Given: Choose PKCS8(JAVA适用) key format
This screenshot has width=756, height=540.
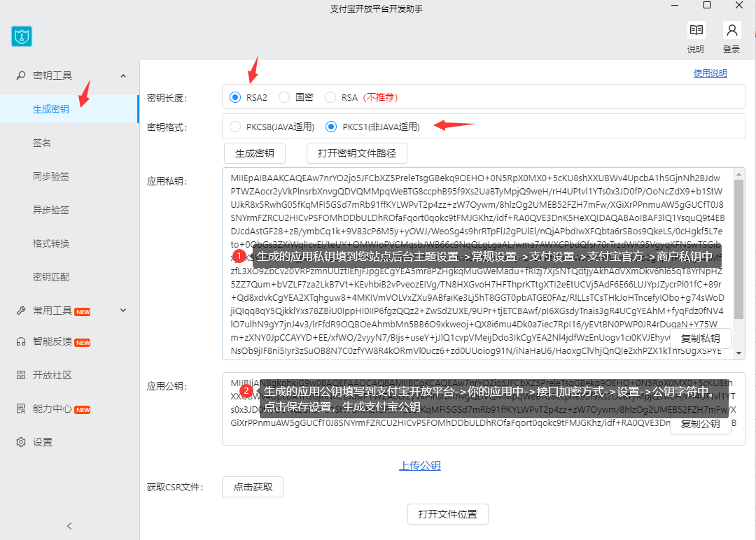Looking at the screenshot, I should pyautogui.click(x=235, y=127).
